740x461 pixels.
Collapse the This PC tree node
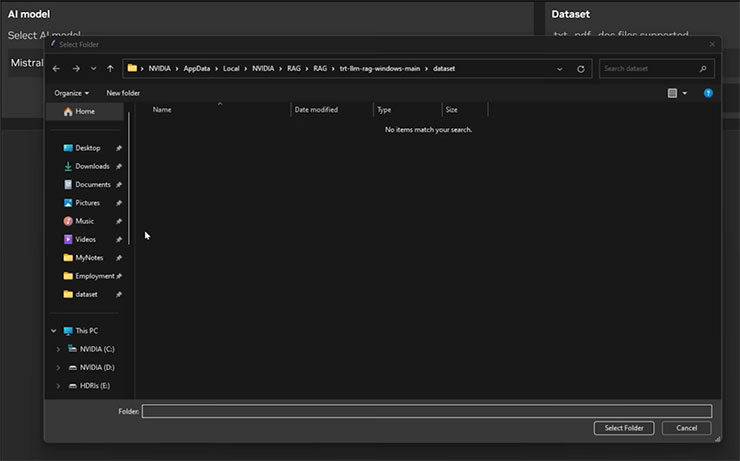[54, 331]
